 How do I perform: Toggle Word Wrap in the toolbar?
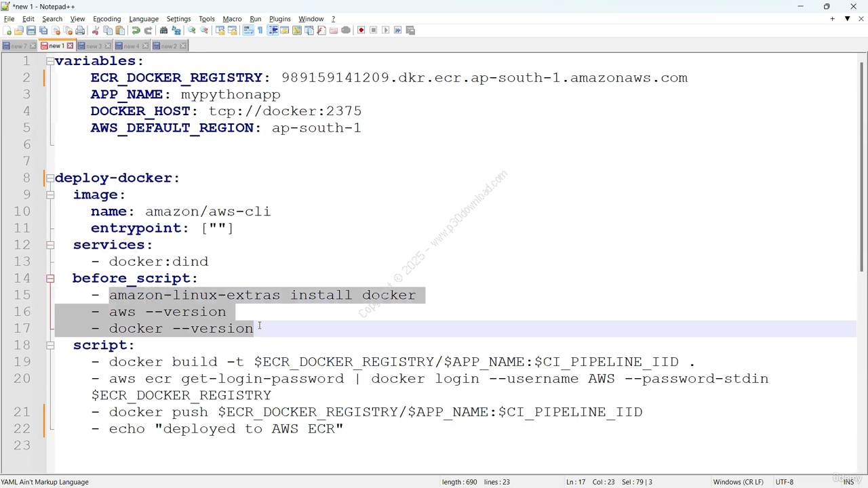[x=248, y=30]
